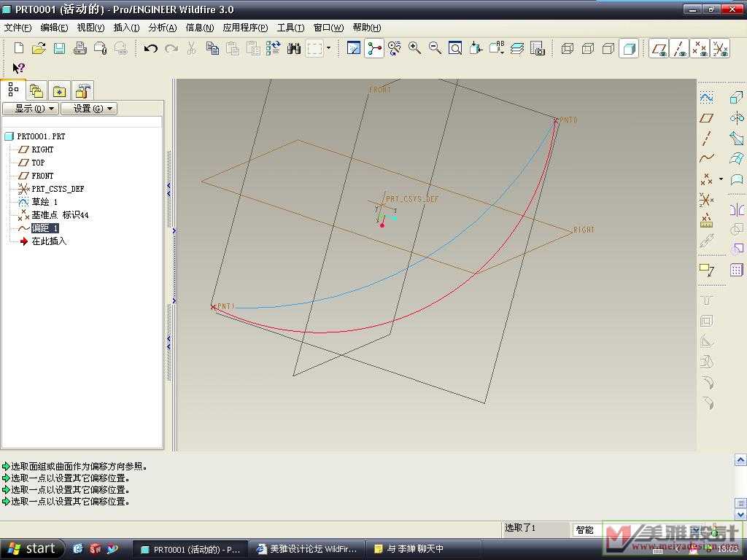
Task: Select the Extrude tool
Action: 737,98
